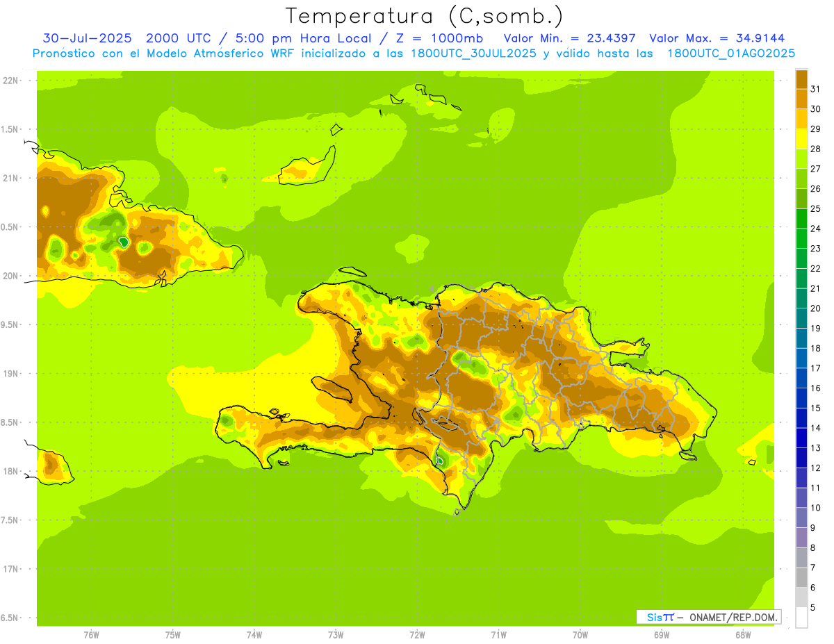Click "Valor Max. = 34.9144" text
Viewport: 834px width, 644px height.
pyautogui.click(x=717, y=38)
